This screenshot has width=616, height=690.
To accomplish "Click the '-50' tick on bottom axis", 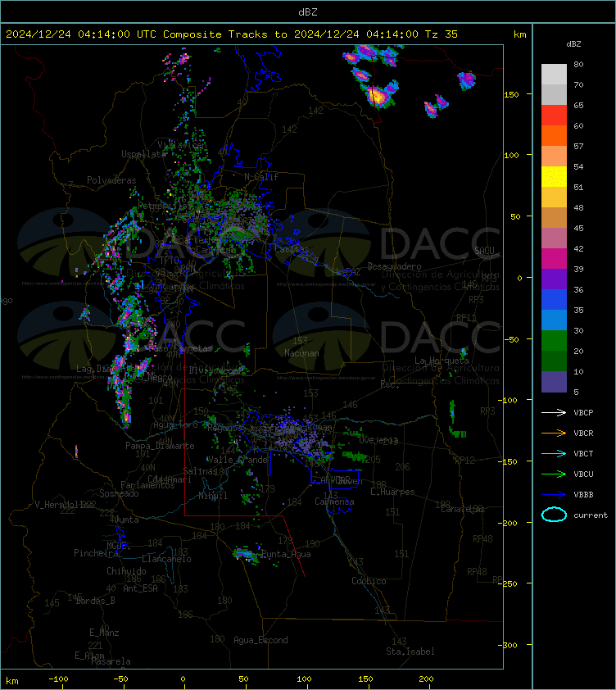I will click(x=121, y=679).
